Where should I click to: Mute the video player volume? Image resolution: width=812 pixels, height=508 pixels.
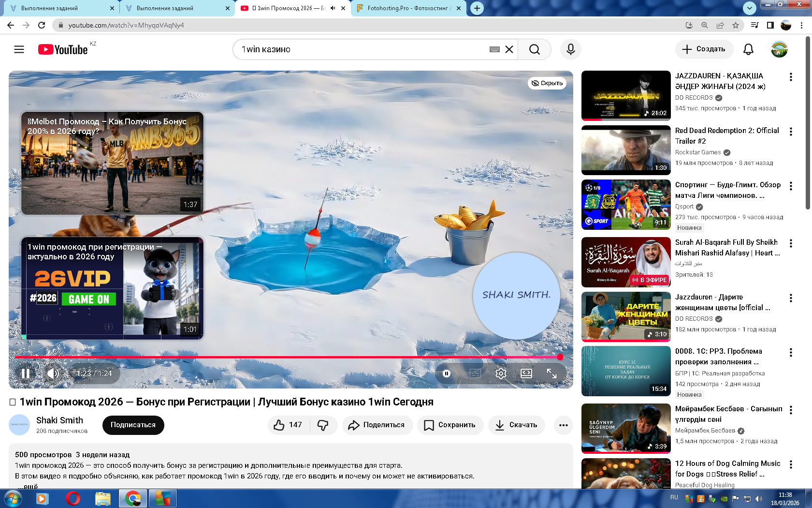pos(53,374)
